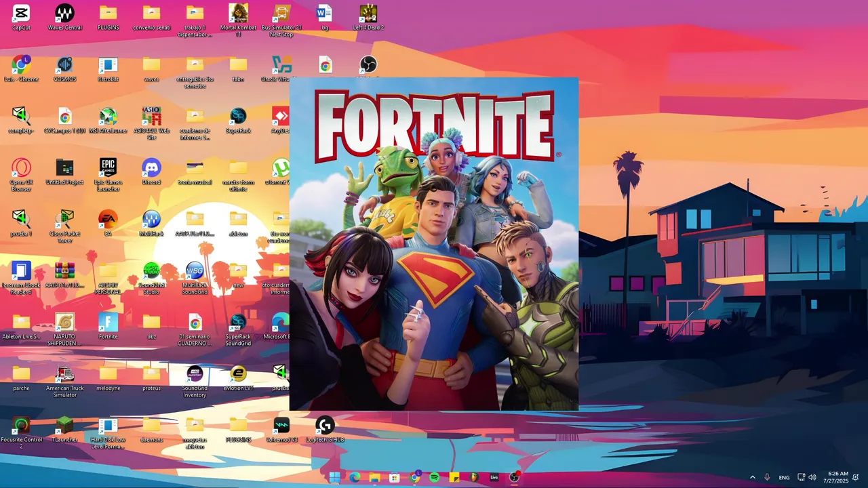Open the Windows Start menu
This screenshot has width=868, height=488.
(x=334, y=477)
